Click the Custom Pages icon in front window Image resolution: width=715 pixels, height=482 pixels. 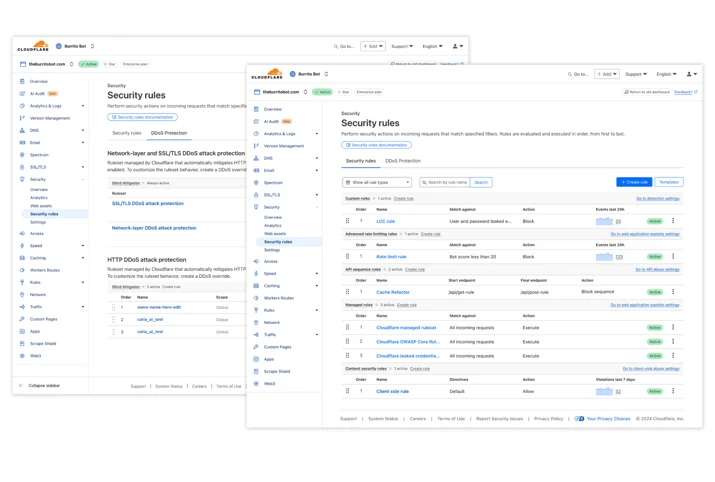pyautogui.click(x=256, y=347)
